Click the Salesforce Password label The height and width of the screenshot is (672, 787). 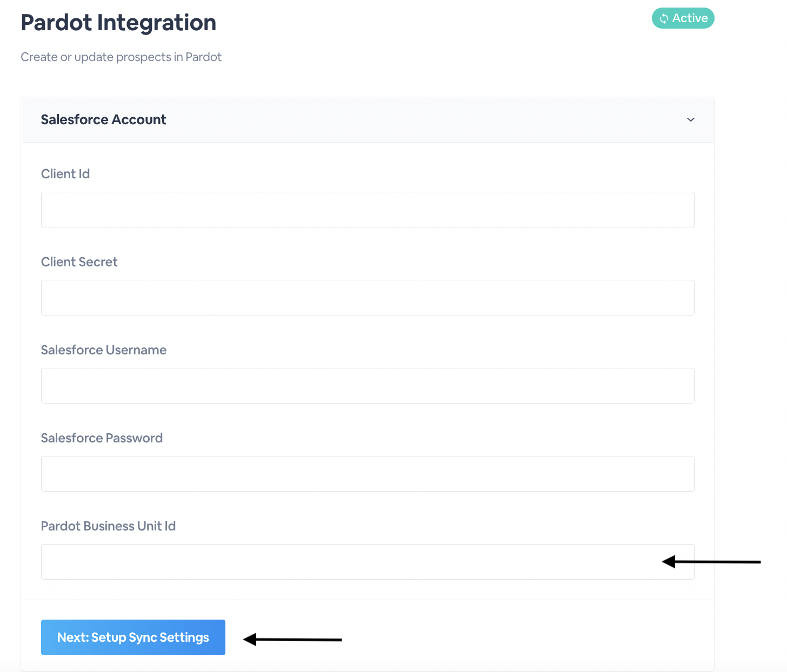click(102, 438)
